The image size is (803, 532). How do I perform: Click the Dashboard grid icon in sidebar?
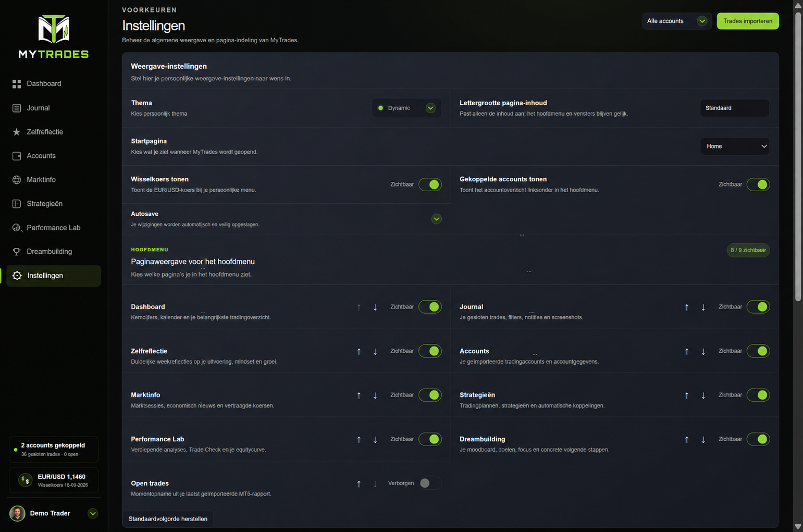click(x=17, y=84)
